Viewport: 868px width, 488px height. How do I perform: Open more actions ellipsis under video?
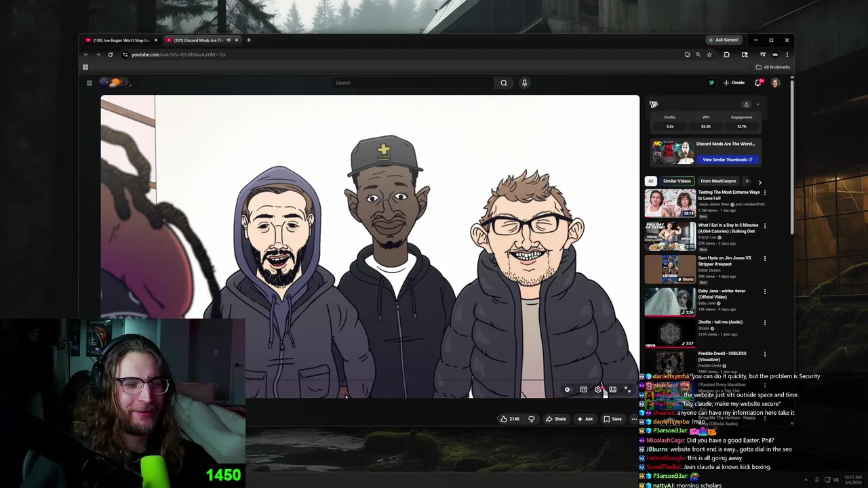(x=634, y=419)
